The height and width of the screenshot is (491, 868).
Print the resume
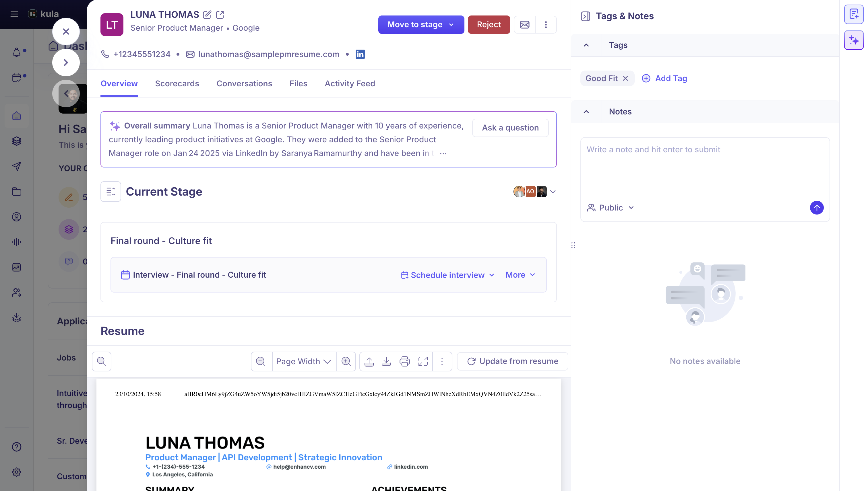point(405,361)
